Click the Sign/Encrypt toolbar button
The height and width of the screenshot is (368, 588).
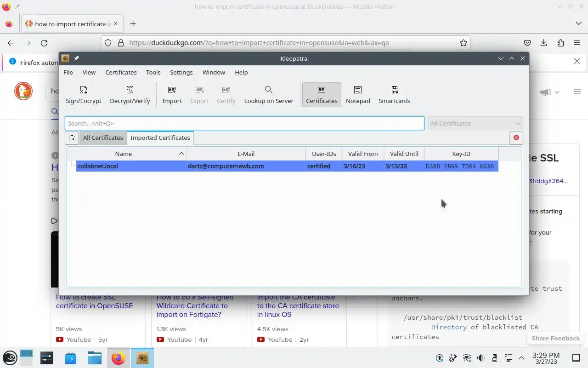coord(83,95)
